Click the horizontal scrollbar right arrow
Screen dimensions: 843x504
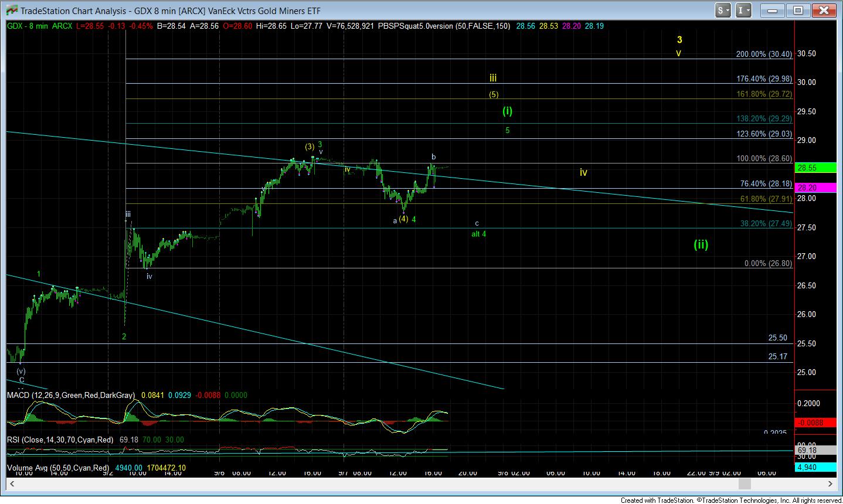(x=830, y=483)
